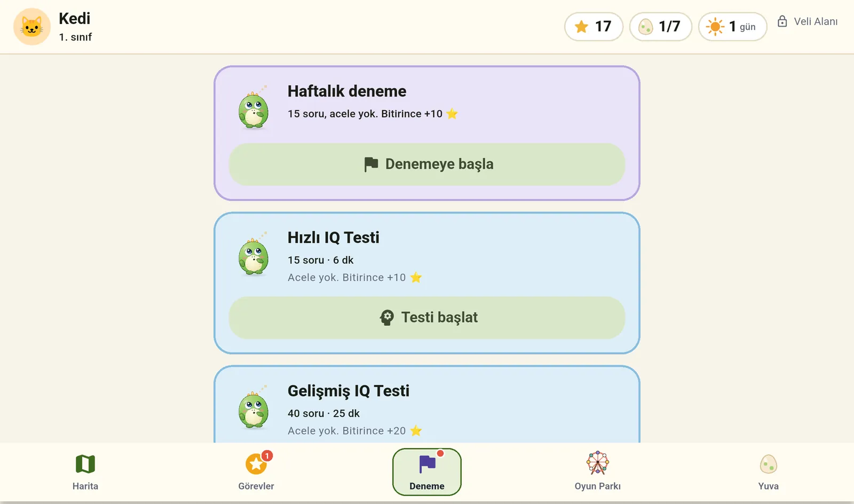This screenshot has width=854, height=504.
Task: Click the grade label '1. sınıf'
Action: point(75,37)
